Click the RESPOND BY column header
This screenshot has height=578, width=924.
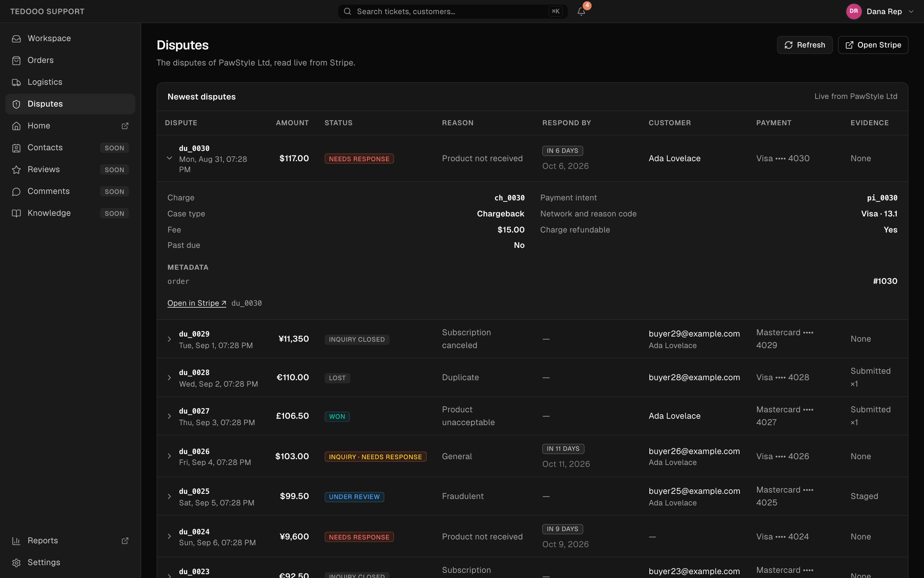(567, 123)
